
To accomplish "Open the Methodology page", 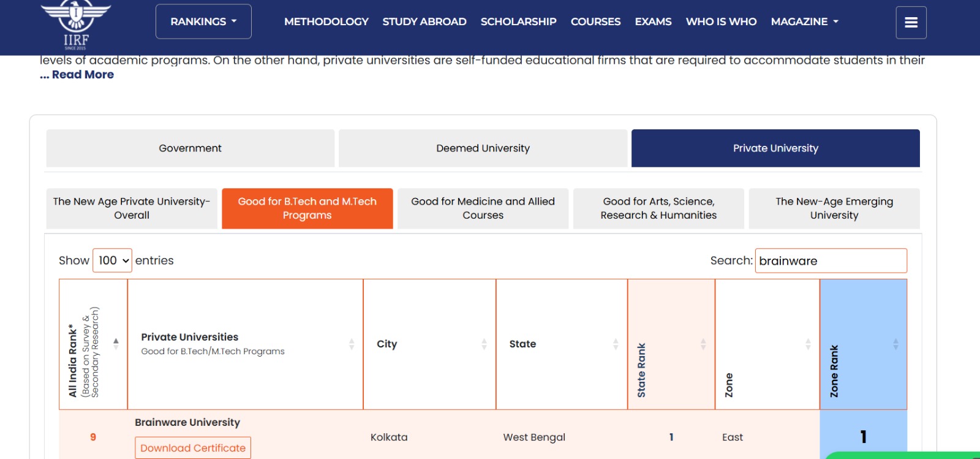I will click(326, 21).
